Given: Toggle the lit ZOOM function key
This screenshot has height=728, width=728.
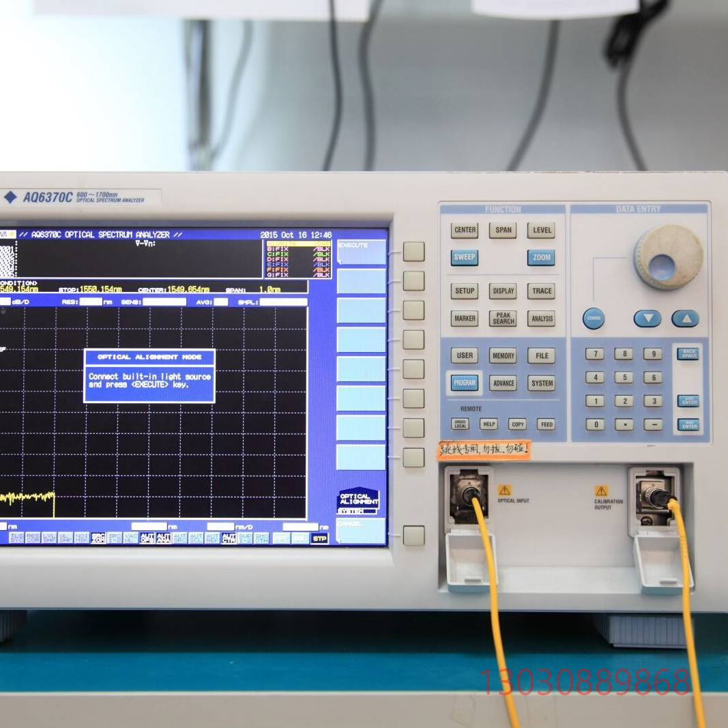Looking at the screenshot, I should [x=541, y=258].
